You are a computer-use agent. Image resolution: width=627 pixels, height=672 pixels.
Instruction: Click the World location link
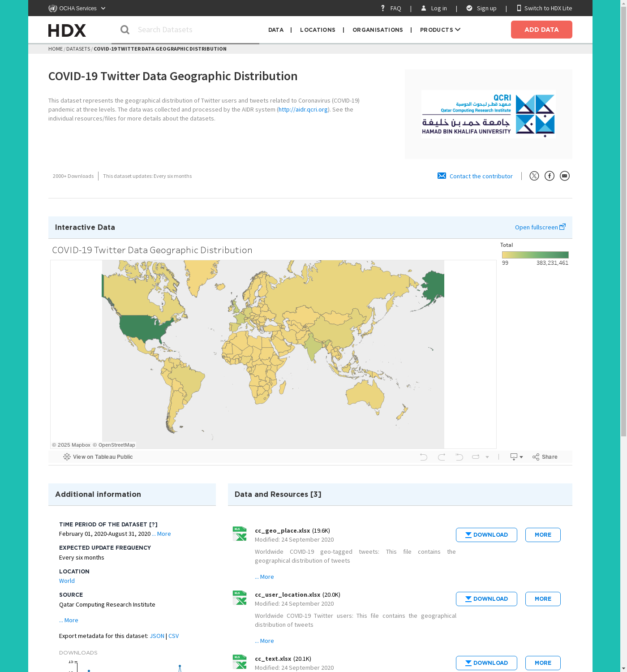point(67,581)
